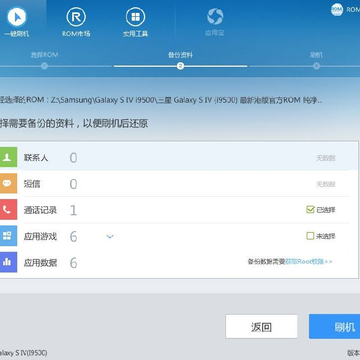Select the 备份资料 step tab

pos(180,55)
